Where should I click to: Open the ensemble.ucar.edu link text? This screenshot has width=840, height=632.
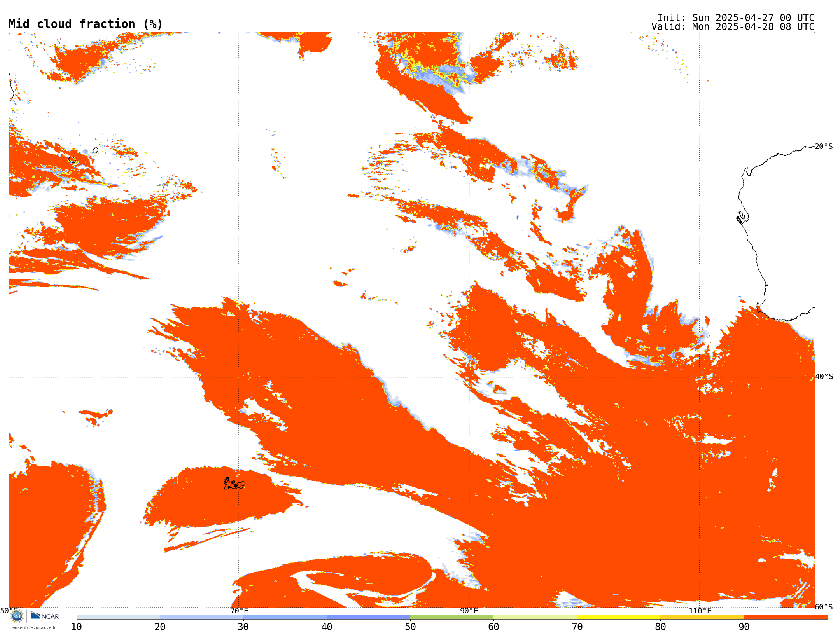[35, 627]
